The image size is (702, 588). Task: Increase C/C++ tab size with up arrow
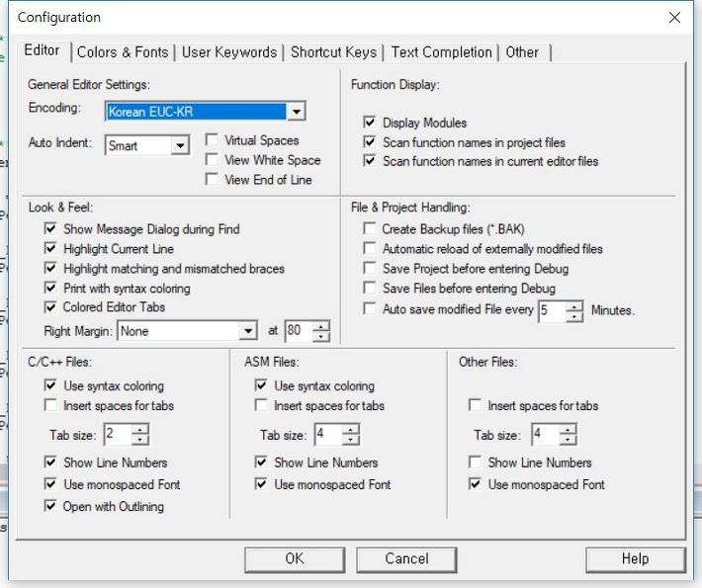[x=140, y=430]
